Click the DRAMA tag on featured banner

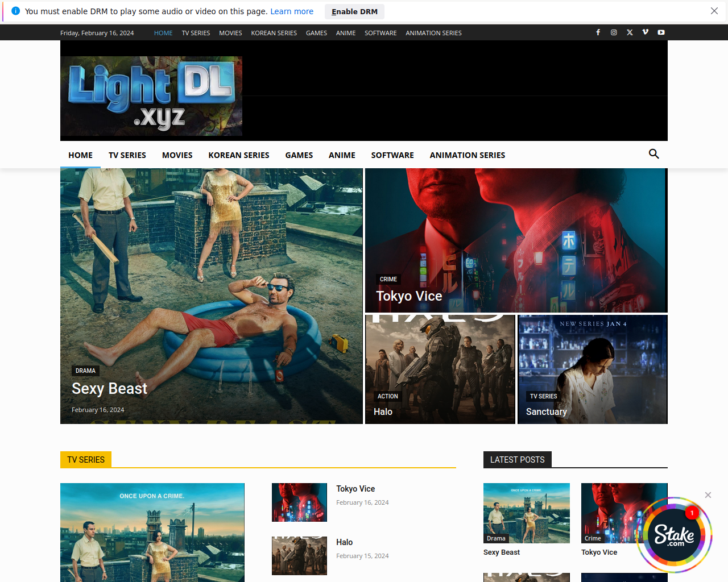point(85,371)
